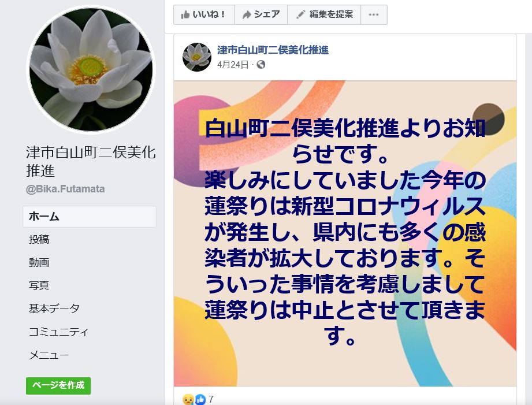Click the green ページを作成 button

58,386
